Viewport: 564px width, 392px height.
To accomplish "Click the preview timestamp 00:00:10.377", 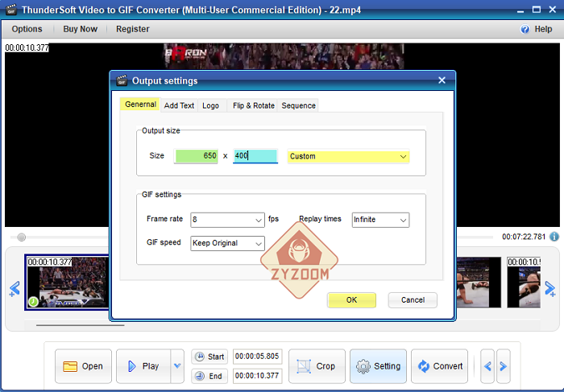I will pos(27,47).
